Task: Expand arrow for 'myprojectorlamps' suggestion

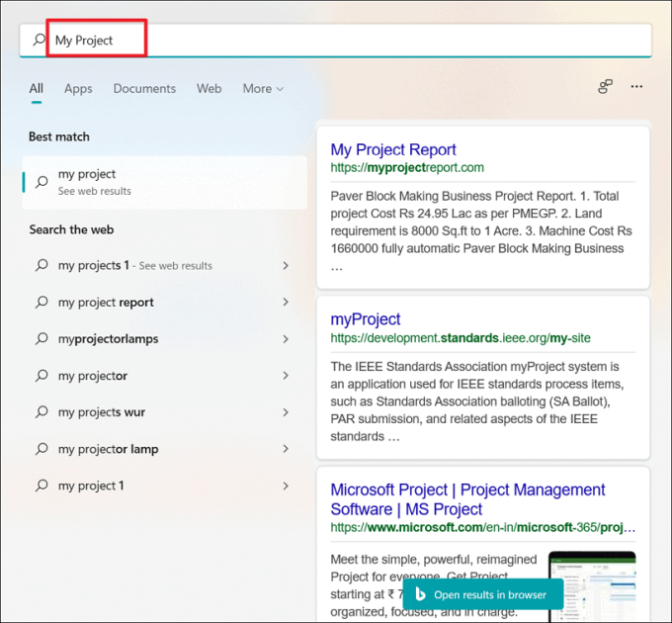Action: [x=286, y=339]
